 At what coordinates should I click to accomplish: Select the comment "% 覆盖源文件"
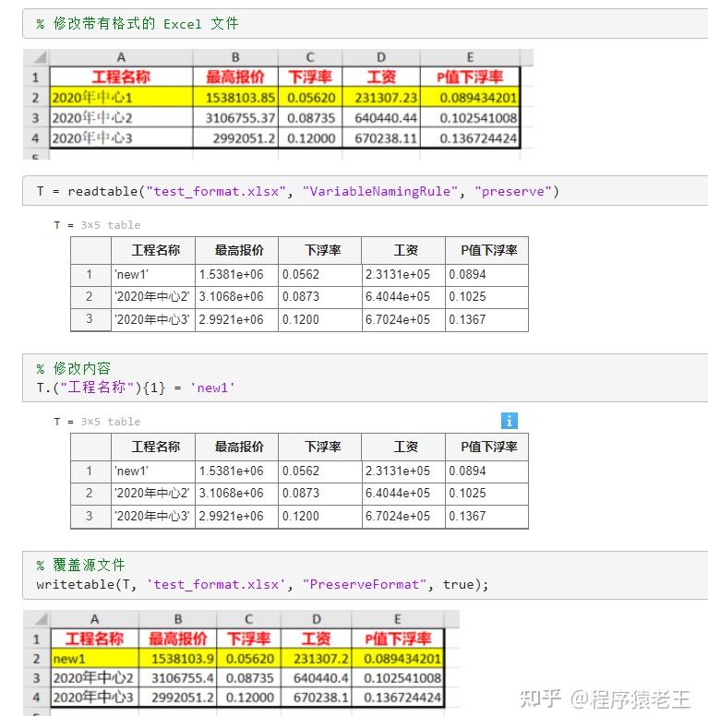(80, 565)
